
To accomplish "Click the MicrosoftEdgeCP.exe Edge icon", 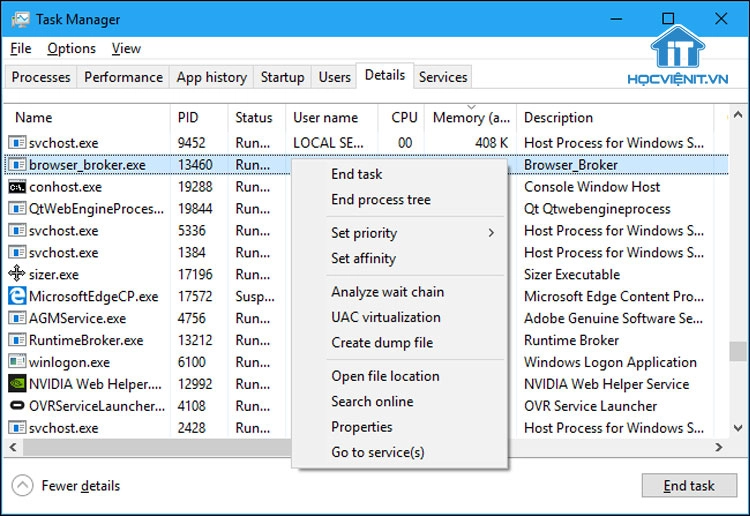I will pyautogui.click(x=17, y=296).
